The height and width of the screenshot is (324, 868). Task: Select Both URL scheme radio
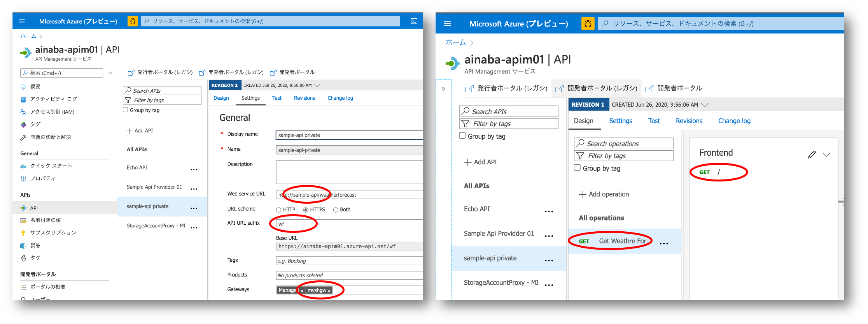pos(336,210)
